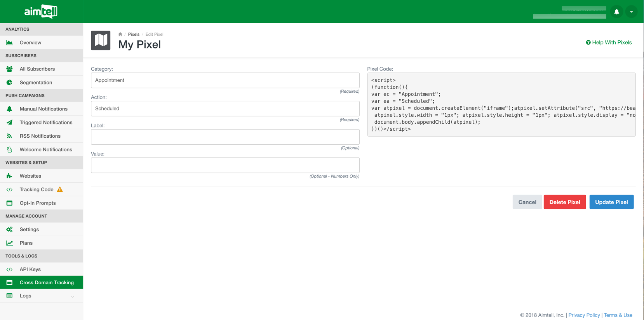Open Manual Notifications page
This screenshot has height=320, width=644.
point(44,109)
